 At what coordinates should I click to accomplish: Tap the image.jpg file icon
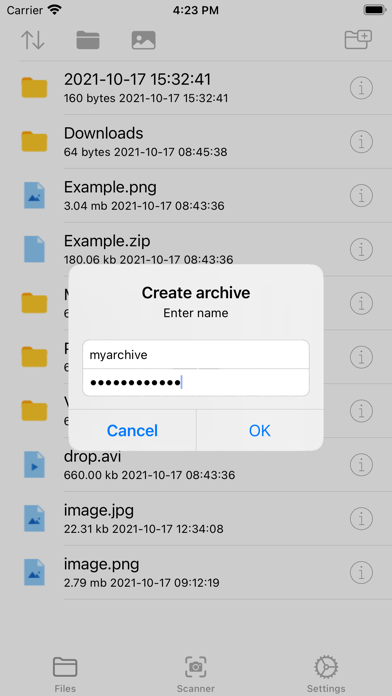coord(34,518)
